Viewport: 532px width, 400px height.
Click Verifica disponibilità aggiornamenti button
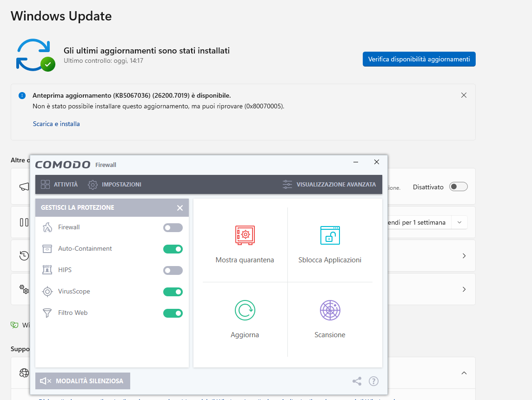[x=419, y=59]
